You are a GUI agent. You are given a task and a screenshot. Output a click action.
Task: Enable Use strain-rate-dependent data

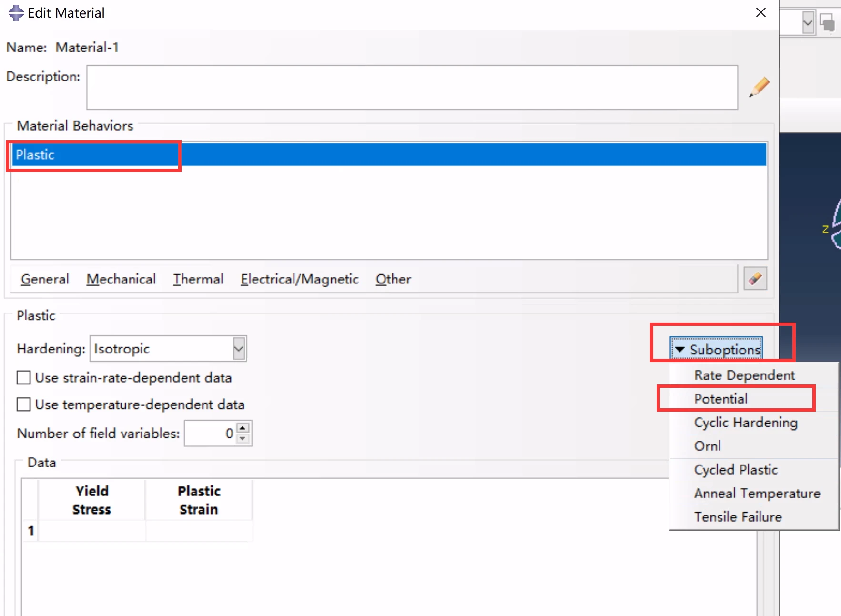tap(23, 378)
